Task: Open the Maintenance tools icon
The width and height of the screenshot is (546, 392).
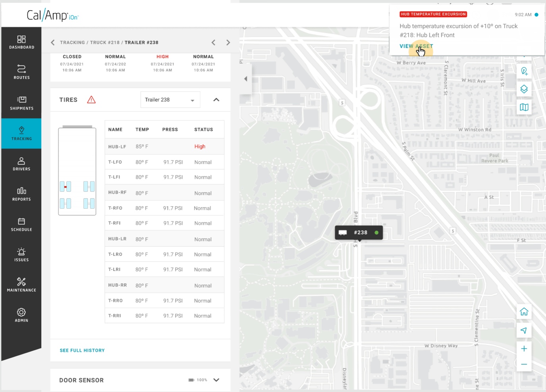Action: point(21,282)
